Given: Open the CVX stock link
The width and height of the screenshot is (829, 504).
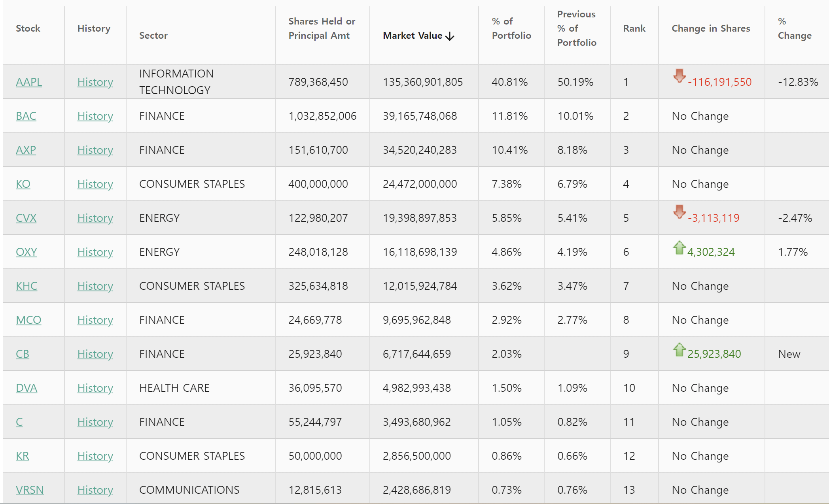Looking at the screenshot, I should (x=26, y=218).
